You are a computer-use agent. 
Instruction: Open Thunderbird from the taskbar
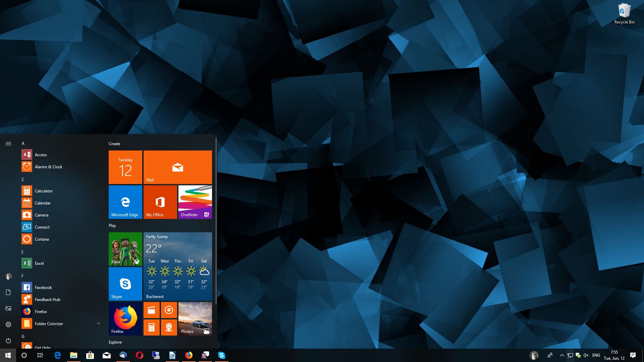click(x=123, y=355)
